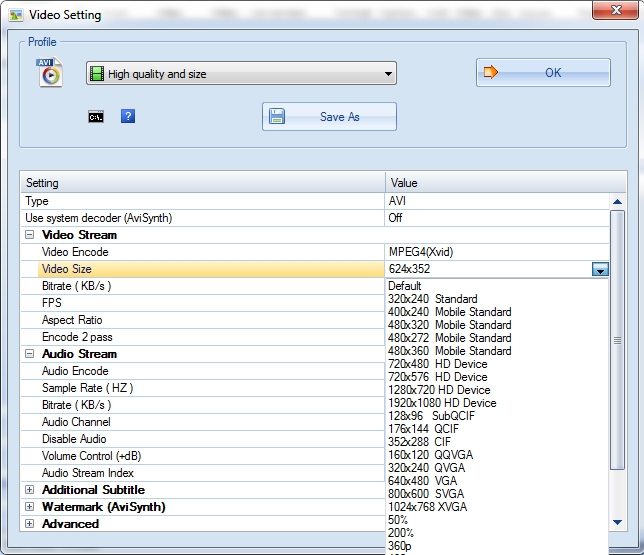
Task: Expand the Advanced section
Action: click(30, 524)
